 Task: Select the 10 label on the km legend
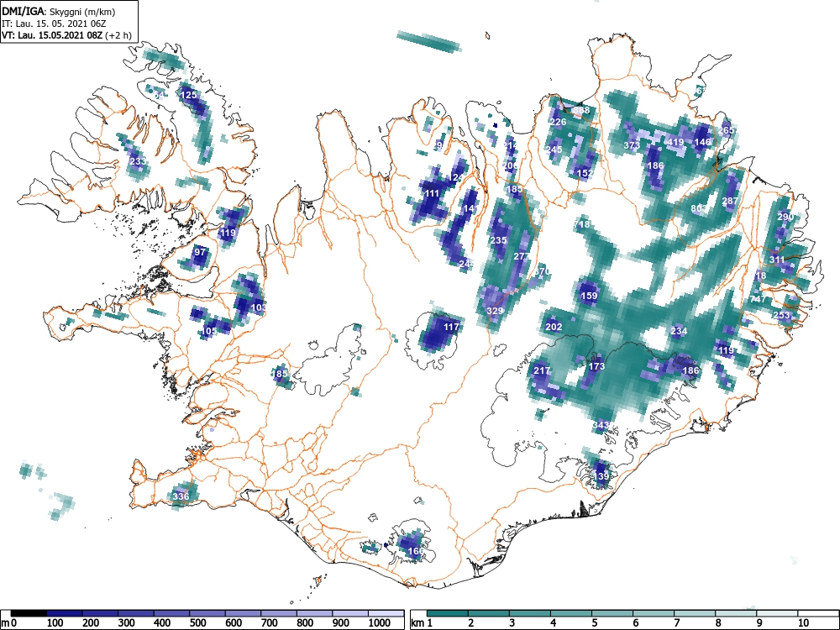(x=803, y=623)
